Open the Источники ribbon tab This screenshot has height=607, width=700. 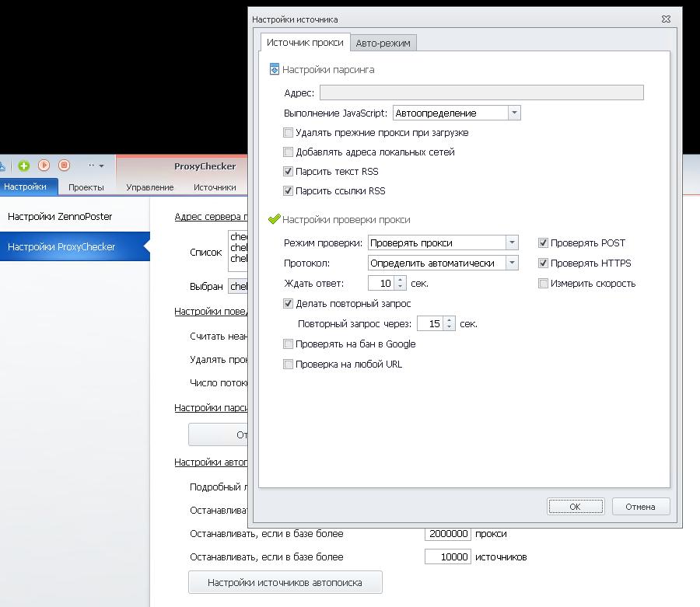pos(215,187)
